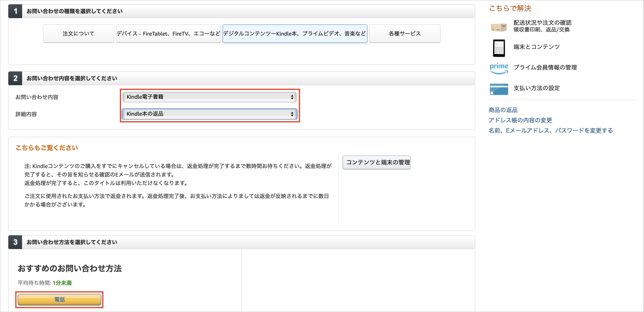
Task: Click the Kindle device icon
Action: click(x=499, y=48)
